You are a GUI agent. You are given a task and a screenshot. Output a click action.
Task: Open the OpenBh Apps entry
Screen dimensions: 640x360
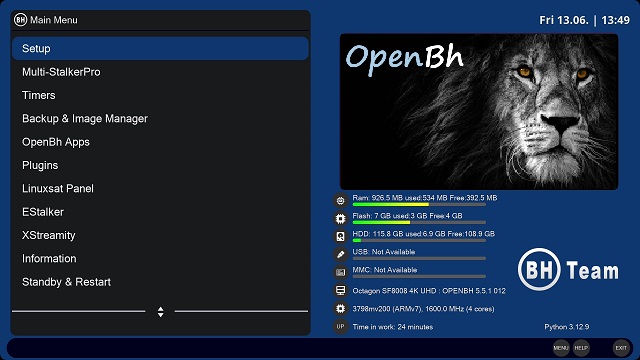[160, 142]
